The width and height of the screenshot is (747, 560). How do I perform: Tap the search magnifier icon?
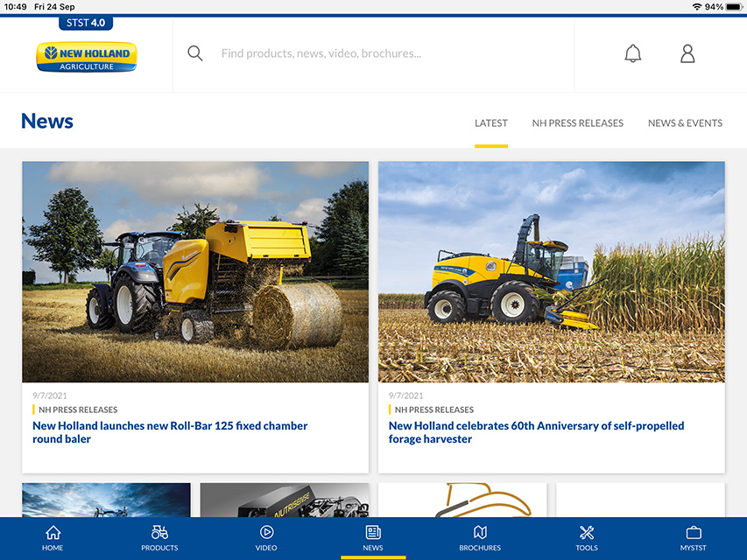(x=194, y=52)
